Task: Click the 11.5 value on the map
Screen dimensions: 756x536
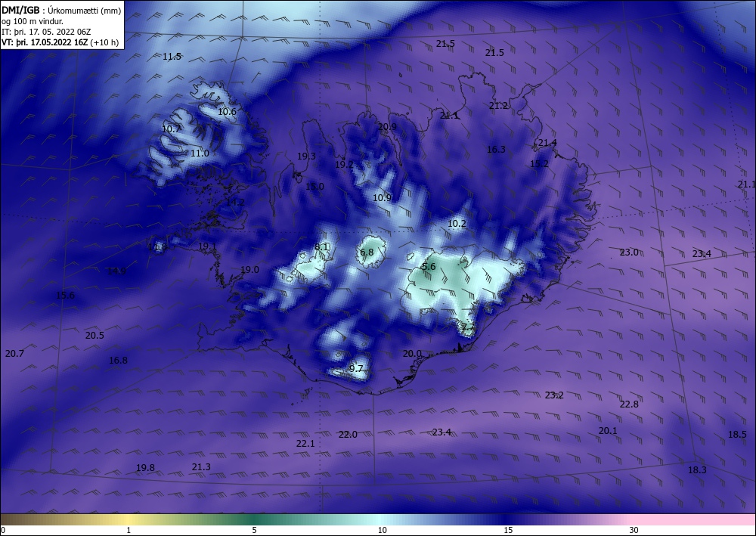Action: (x=172, y=57)
